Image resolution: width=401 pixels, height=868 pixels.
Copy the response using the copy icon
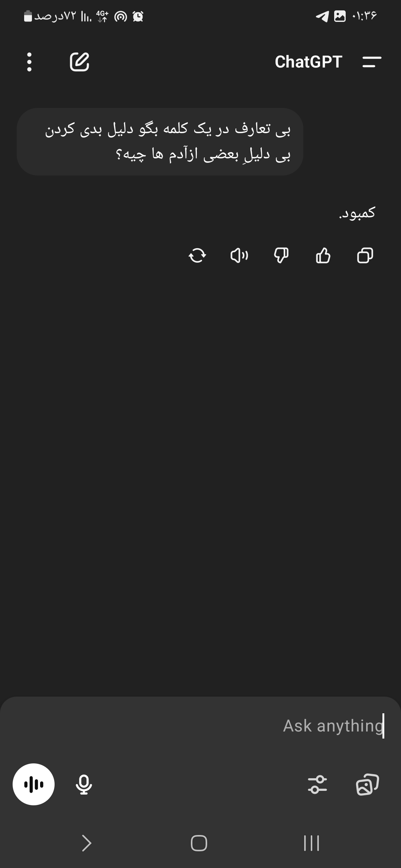point(365,256)
